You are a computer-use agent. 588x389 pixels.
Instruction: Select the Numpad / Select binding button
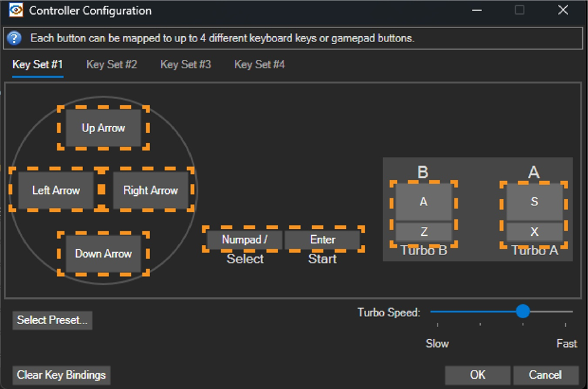pyautogui.click(x=245, y=240)
